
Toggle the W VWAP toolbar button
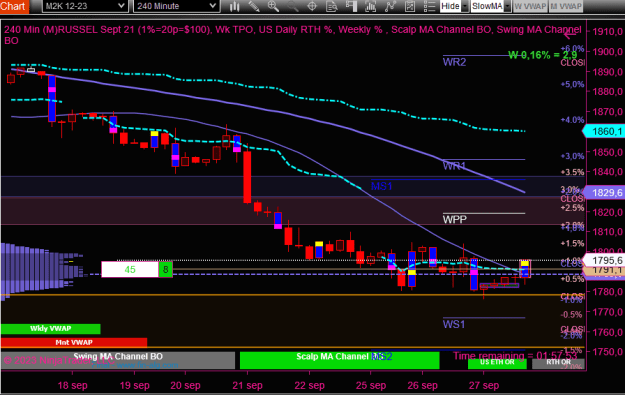(x=530, y=6)
